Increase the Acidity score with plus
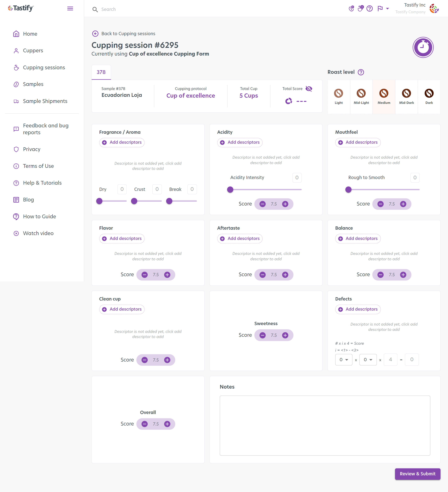Viewport: 448px width, 492px height. pyautogui.click(x=285, y=204)
